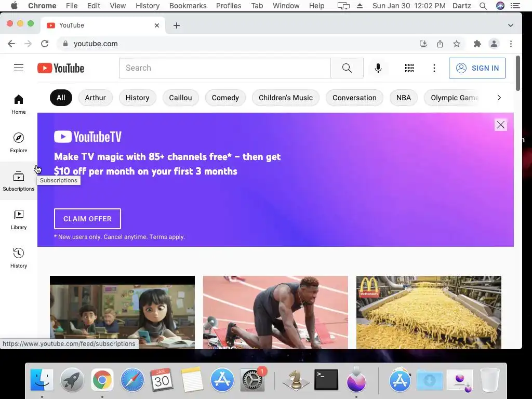Open a new tab
The width and height of the screenshot is (532, 399).
[x=177, y=25]
